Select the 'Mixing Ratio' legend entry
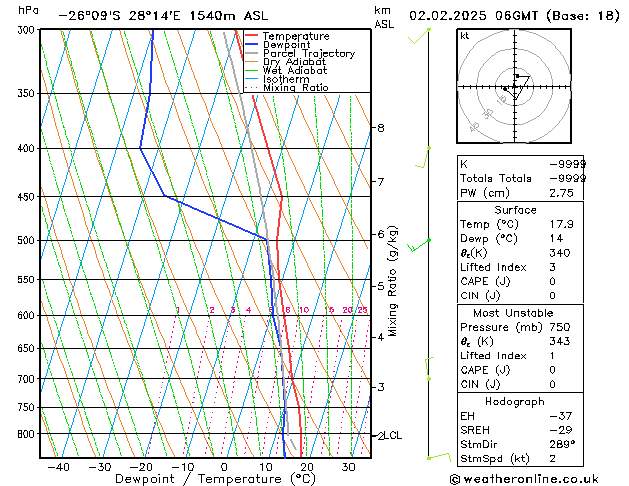Screen dimensions: 629x486 [296, 87]
